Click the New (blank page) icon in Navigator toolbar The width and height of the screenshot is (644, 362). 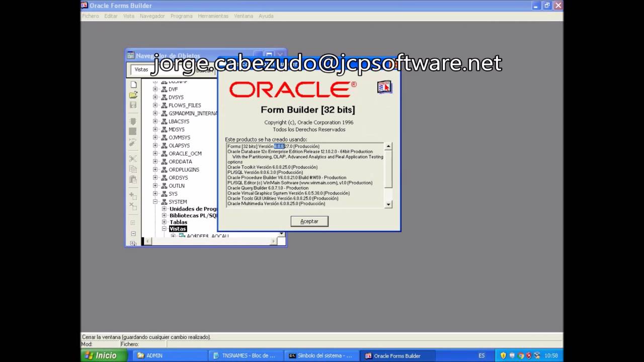pyautogui.click(x=133, y=84)
